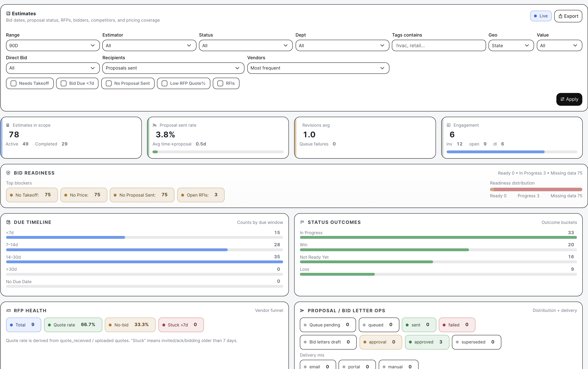Click the Export button

(x=568, y=16)
